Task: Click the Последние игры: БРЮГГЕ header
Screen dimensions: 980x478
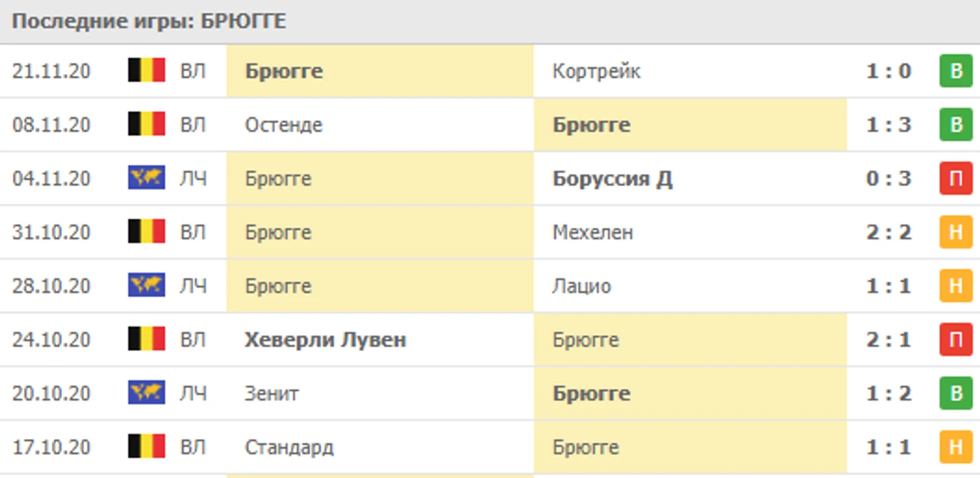Action: pyautogui.click(x=149, y=21)
